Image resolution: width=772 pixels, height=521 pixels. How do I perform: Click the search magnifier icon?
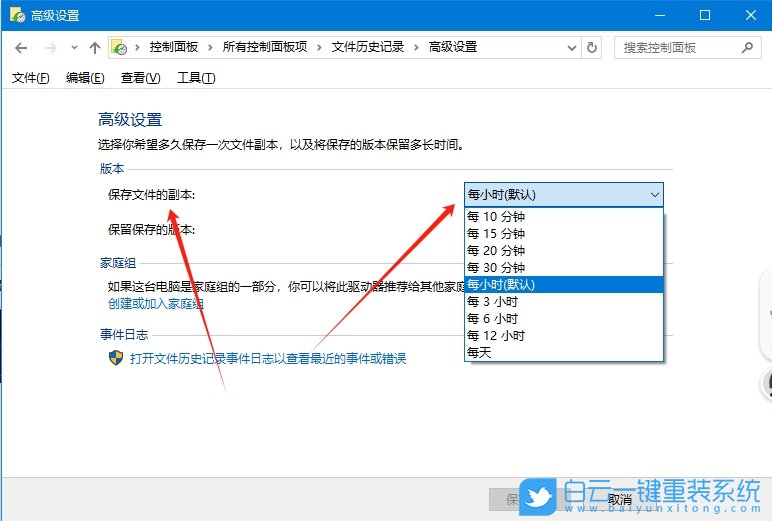click(x=747, y=48)
